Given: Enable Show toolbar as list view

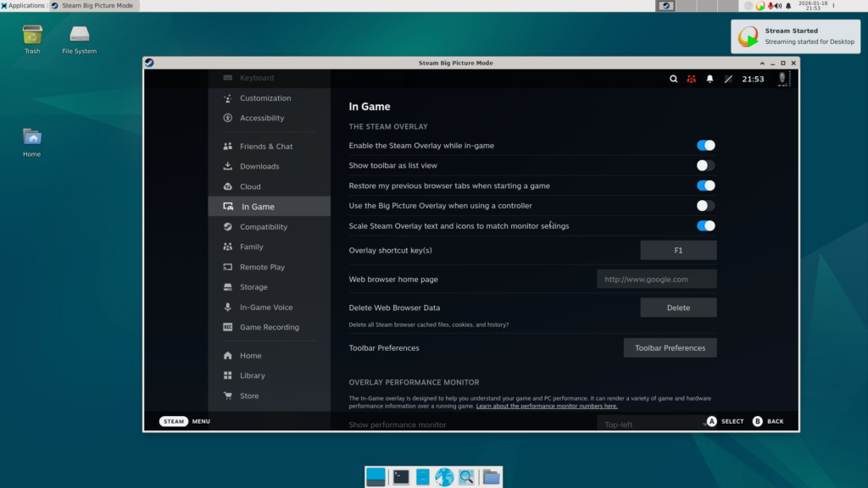Looking at the screenshot, I should 706,165.
